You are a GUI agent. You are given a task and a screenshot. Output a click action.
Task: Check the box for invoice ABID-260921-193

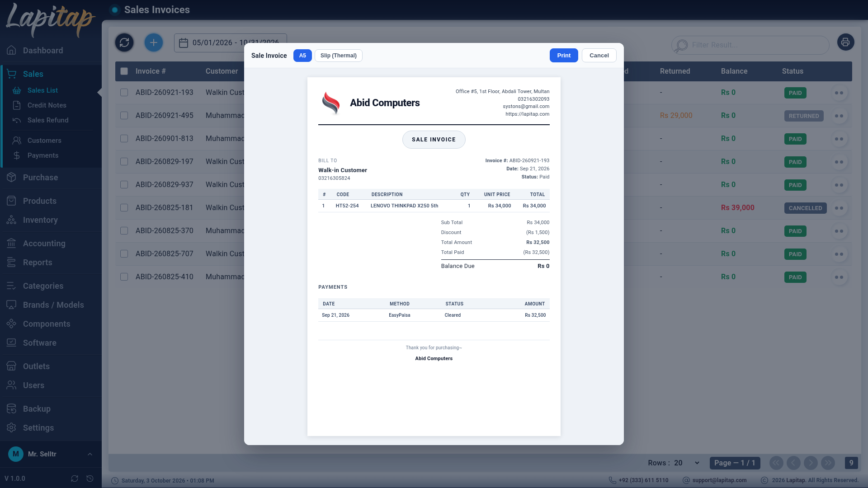coord(124,92)
